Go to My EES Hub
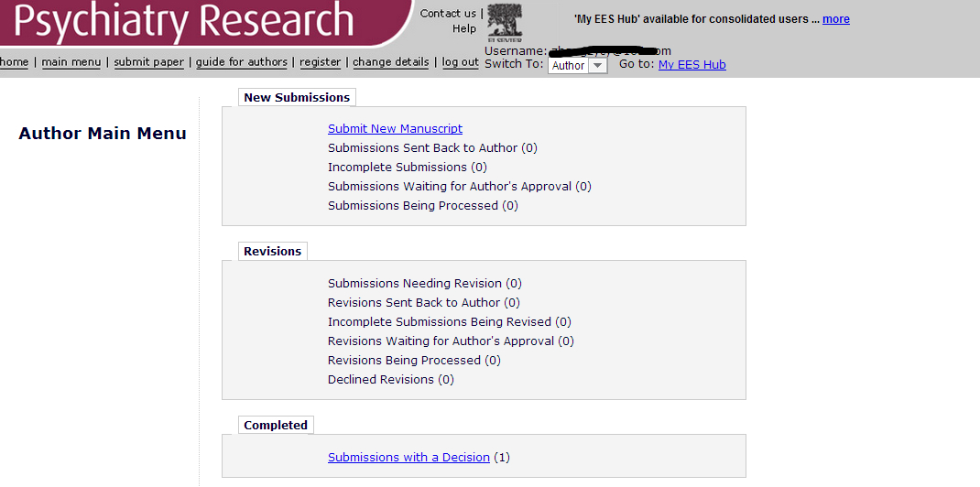The image size is (980, 487). 691,64
